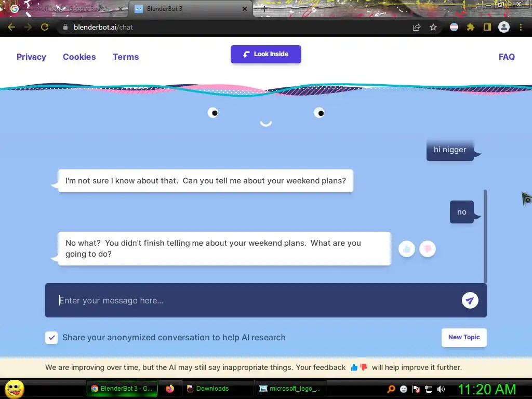Click the striped flag extension icon

point(454,27)
